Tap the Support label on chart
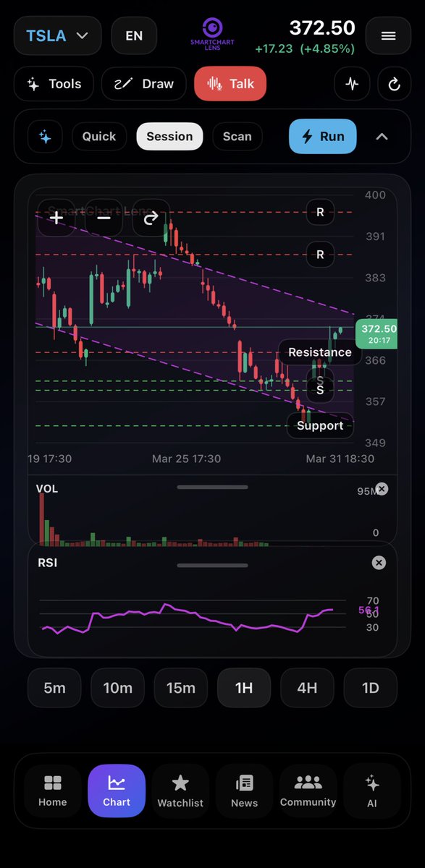This screenshot has width=425, height=868. coord(320,425)
